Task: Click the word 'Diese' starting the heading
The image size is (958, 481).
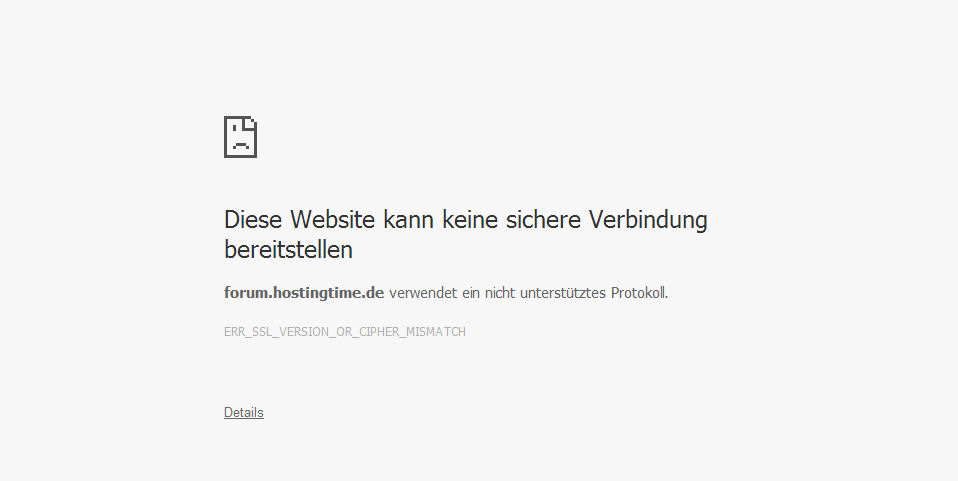Action: 253,219
